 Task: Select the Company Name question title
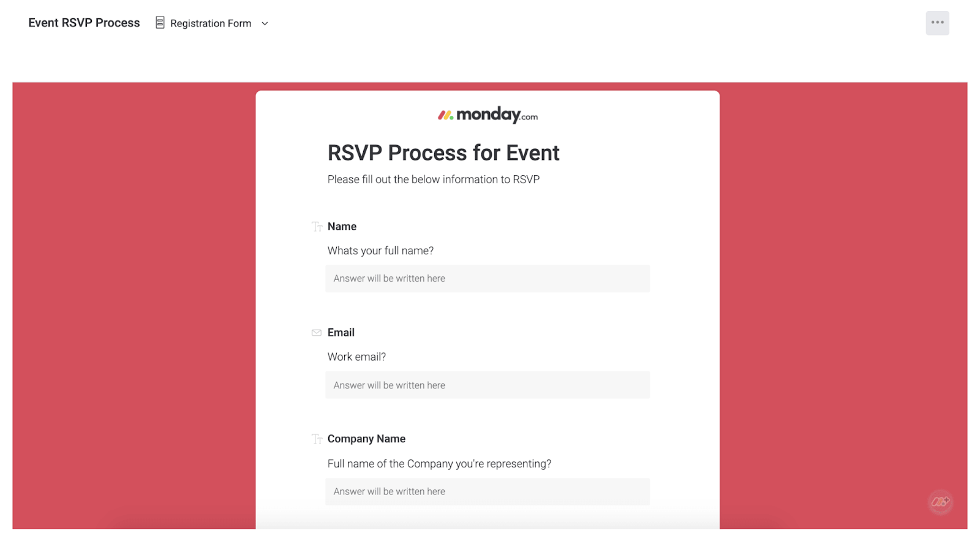tap(366, 439)
